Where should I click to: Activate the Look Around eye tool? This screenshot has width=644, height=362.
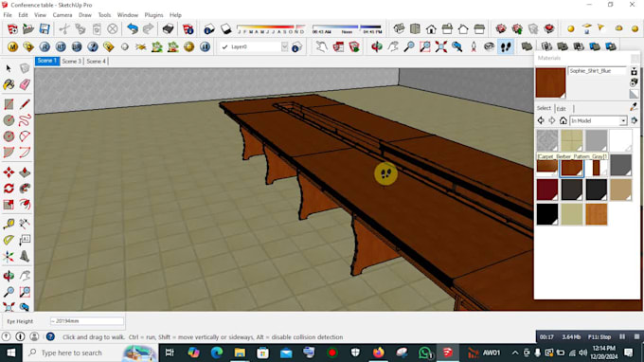[490, 46]
